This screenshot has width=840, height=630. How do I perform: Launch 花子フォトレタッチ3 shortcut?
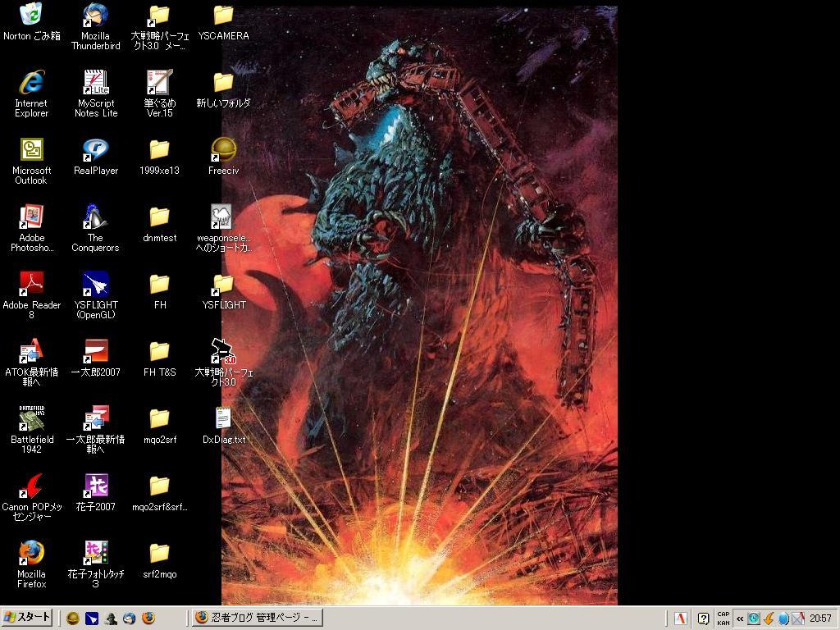point(95,565)
